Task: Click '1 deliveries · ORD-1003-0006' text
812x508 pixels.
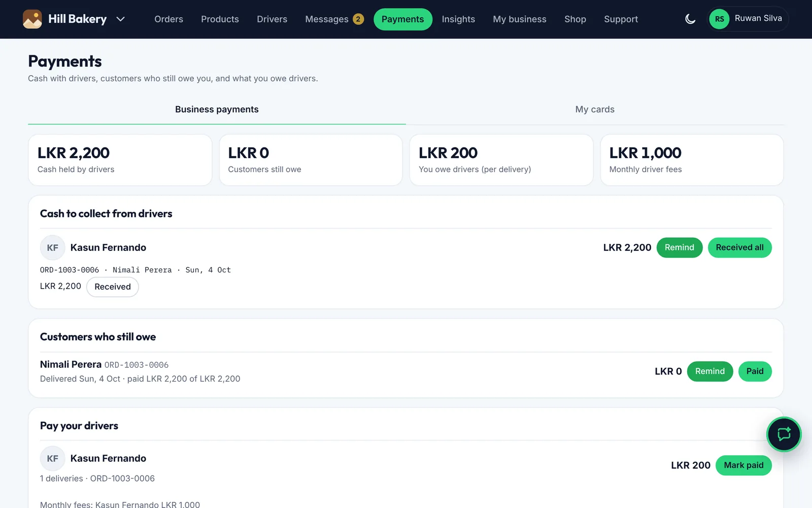Action: [x=97, y=479]
